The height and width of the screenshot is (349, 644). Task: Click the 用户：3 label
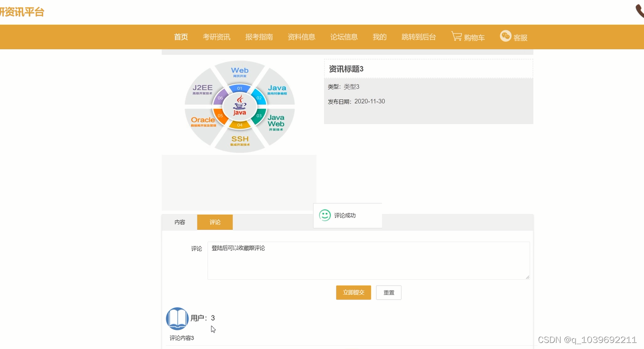click(202, 318)
